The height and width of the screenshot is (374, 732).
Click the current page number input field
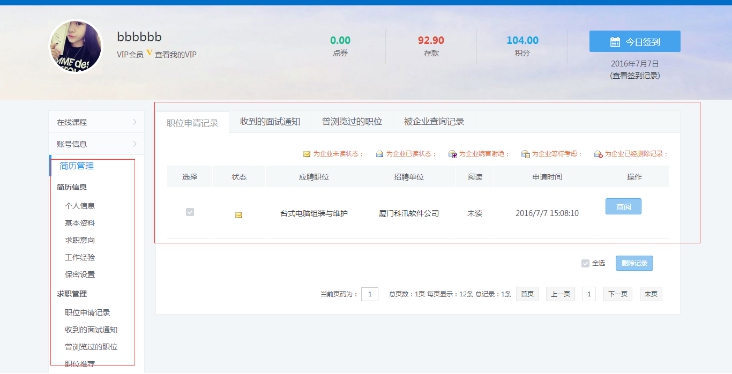(370, 294)
